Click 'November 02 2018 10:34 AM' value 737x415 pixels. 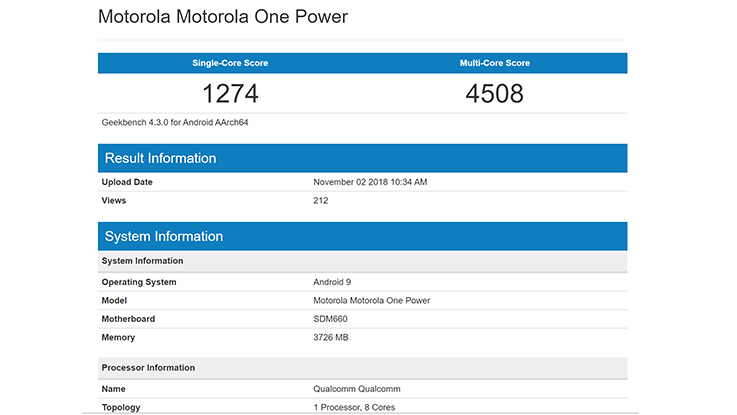pyautogui.click(x=370, y=182)
